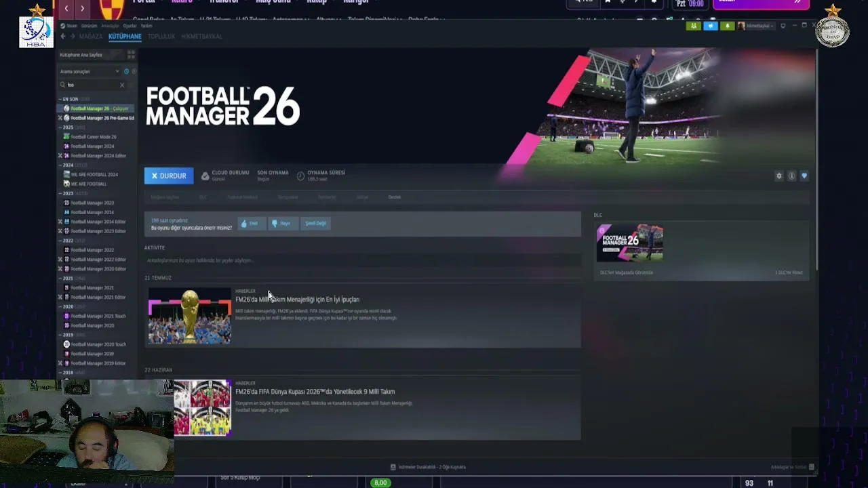The height and width of the screenshot is (488, 868).
Task: Click the cloud status icon
Action: click(205, 176)
